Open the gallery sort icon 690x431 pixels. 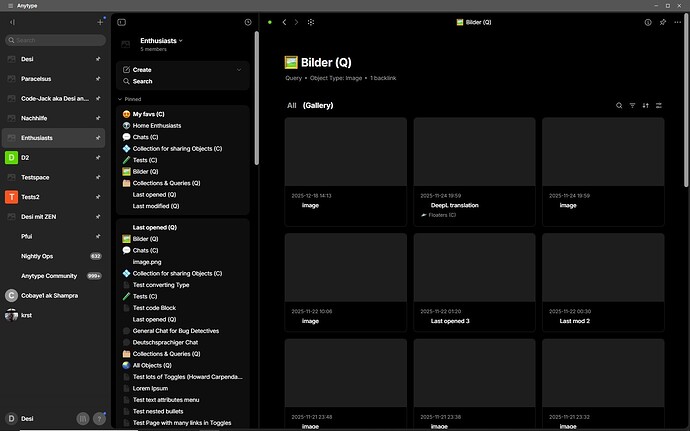coord(645,105)
